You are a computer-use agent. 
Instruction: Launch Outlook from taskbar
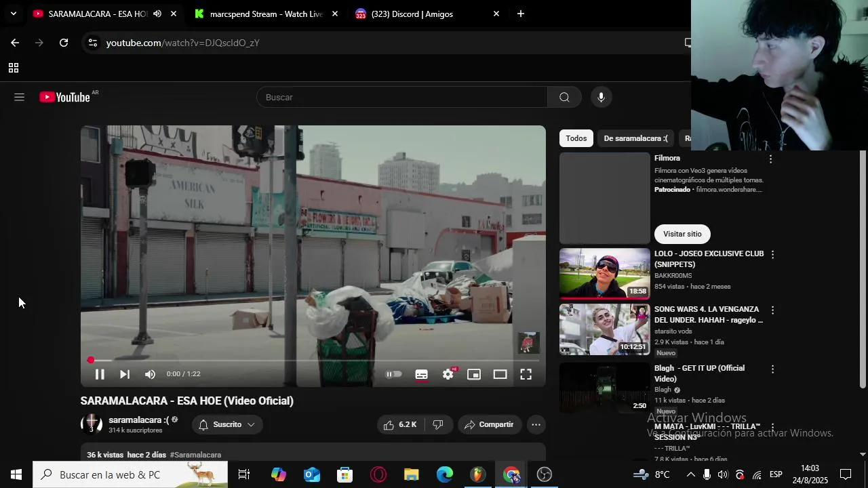[x=312, y=474]
